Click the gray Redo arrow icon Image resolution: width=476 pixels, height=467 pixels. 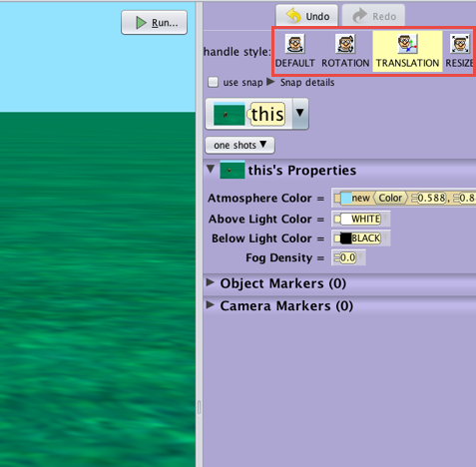(x=360, y=16)
